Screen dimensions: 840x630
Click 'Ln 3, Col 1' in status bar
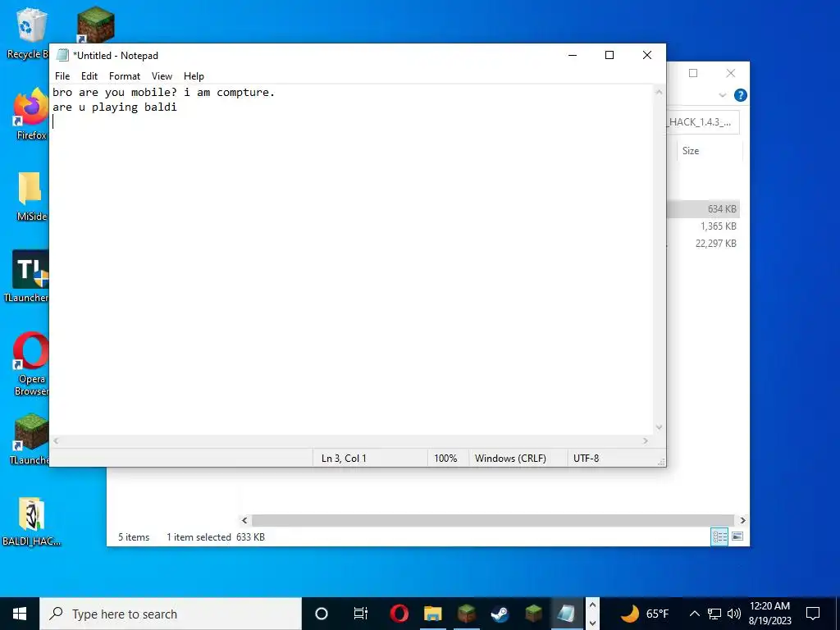point(344,458)
